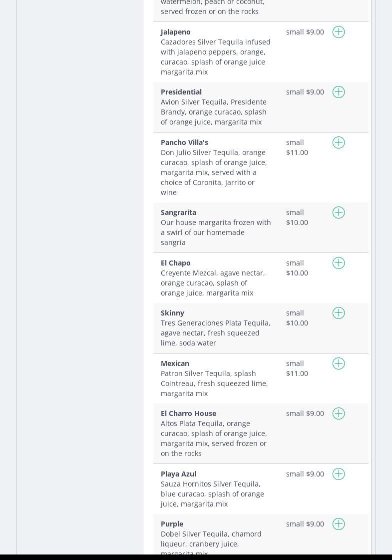Add Presidential margarita using plus icon
Image resolution: width=392 pixels, height=560 pixels.
[339, 92]
